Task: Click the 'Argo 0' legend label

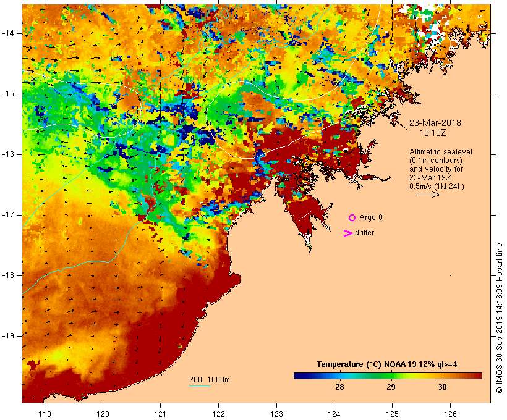Action: pyautogui.click(x=371, y=217)
